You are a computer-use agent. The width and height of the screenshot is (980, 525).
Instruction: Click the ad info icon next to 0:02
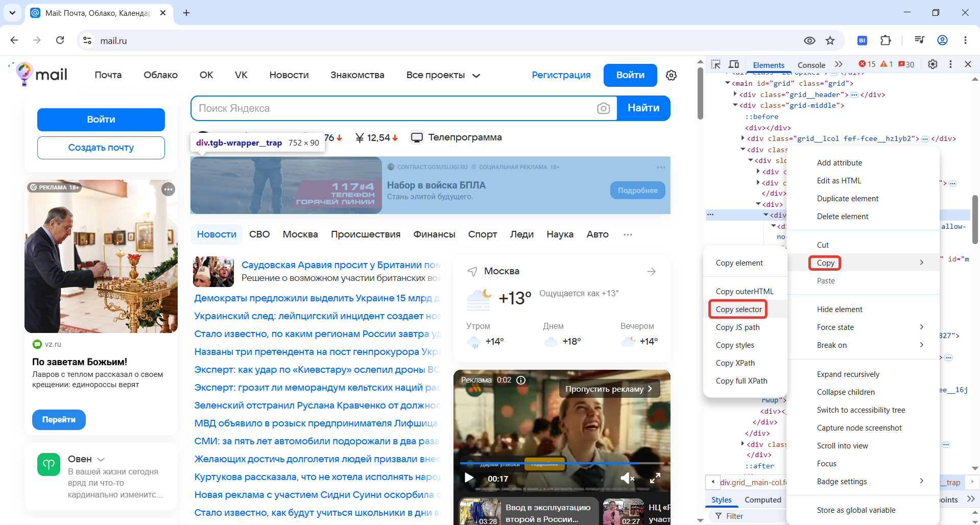tap(521, 380)
